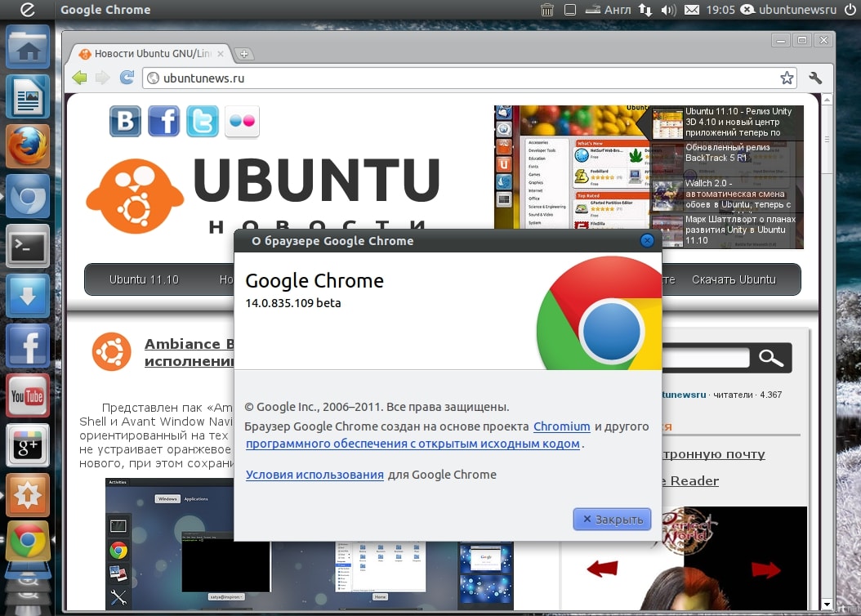
Task: Open a new tab with plus button
Action: pyautogui.click(x=243, y=54)
